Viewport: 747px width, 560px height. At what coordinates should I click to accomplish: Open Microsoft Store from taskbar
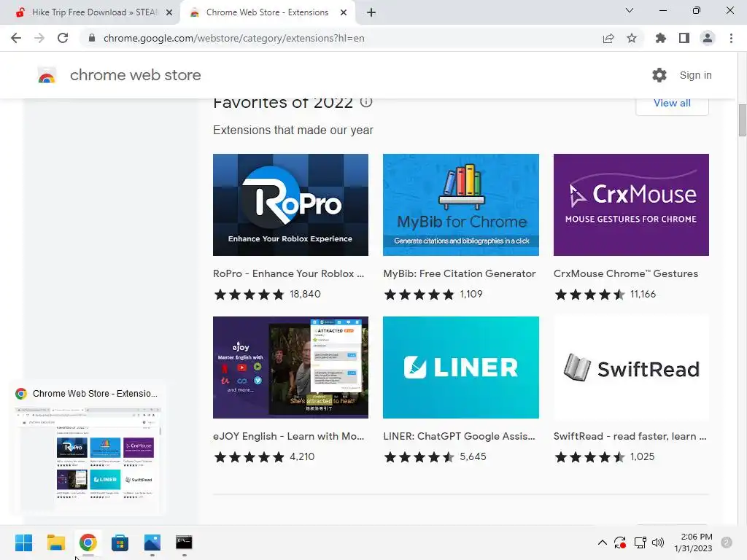tap(120, 542)
